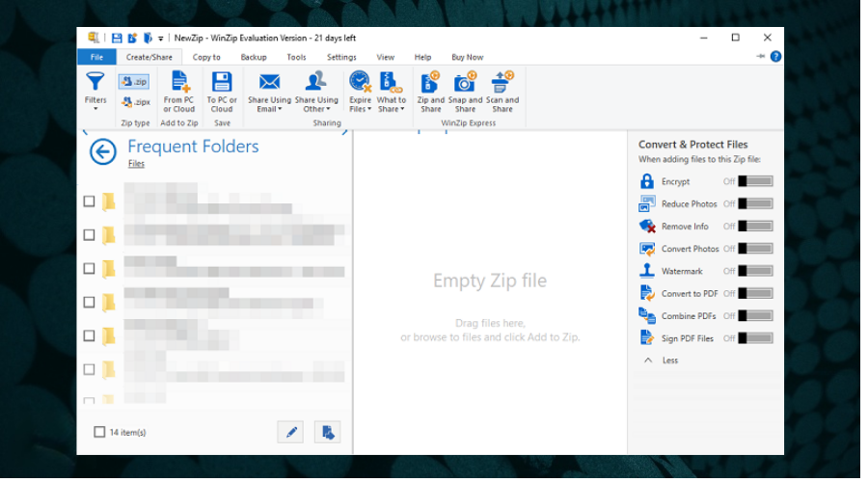Minimize the WinZip window
This screenshot has width=868, height=482.
704,38
